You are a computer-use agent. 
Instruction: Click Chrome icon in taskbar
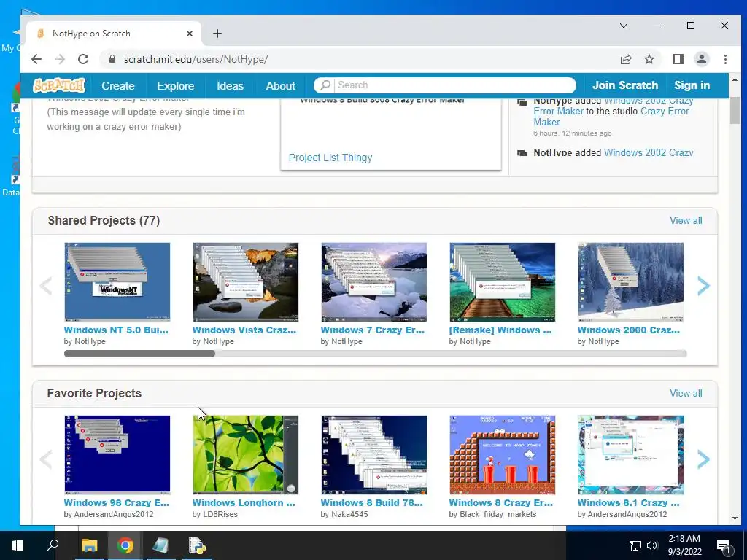(125, 545)
